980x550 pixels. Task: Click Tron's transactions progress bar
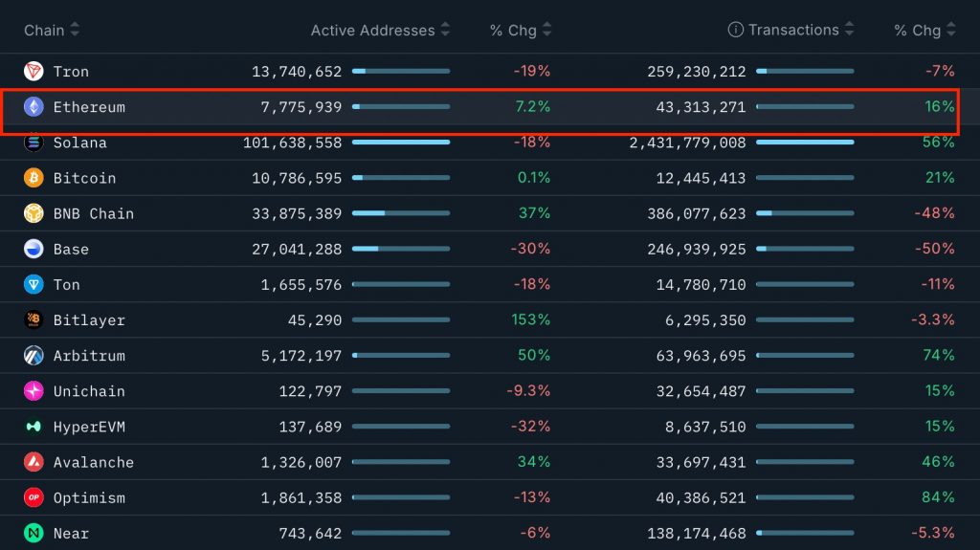(x=805, y=71)
